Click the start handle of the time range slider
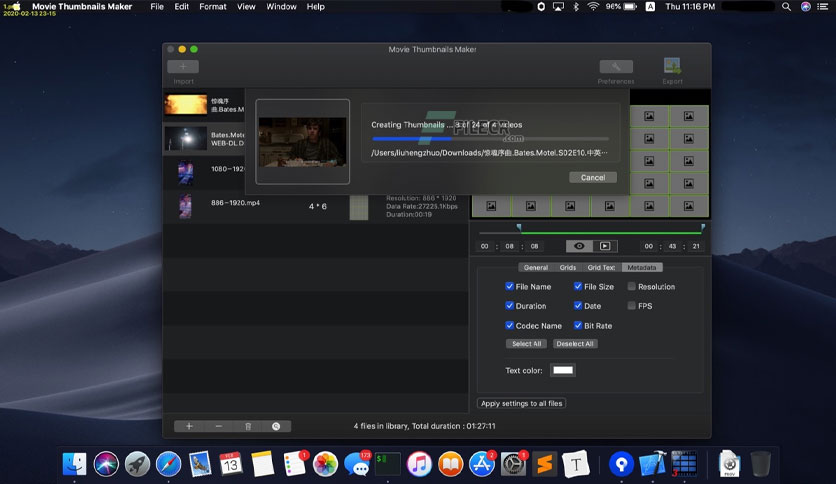The height and width of the screenshot is (484, 836). tap(519, 228)
